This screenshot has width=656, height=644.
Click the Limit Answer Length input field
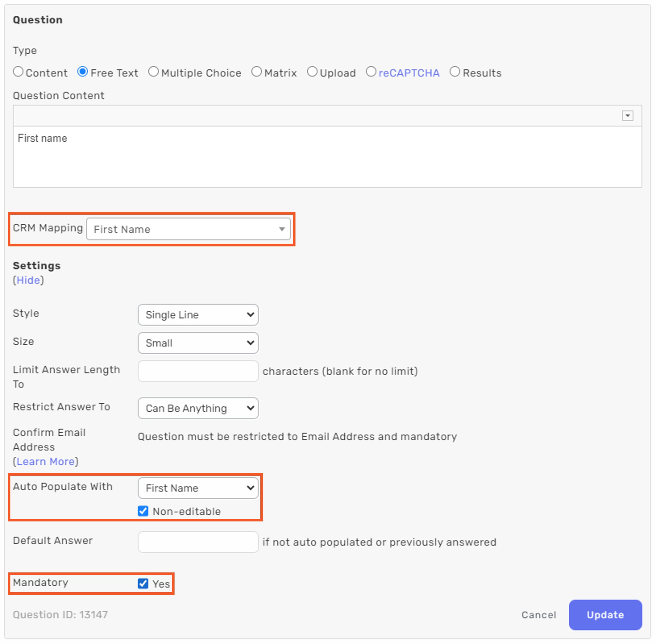[198, 371]
